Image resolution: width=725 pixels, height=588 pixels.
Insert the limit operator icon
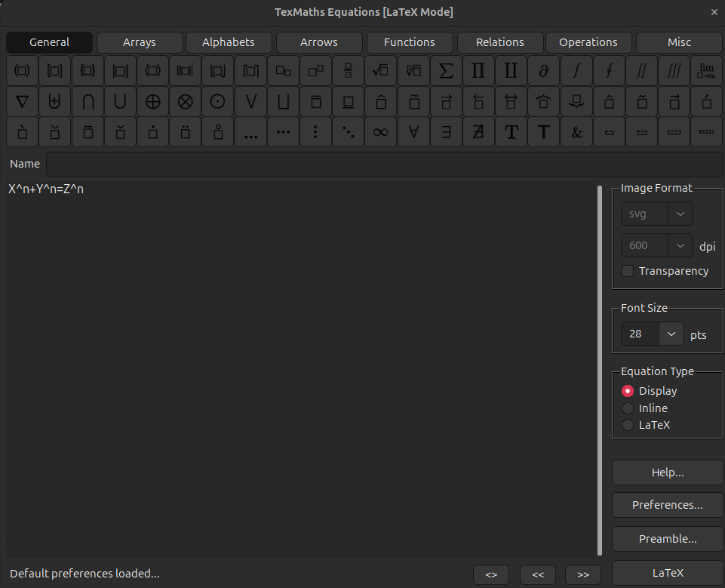click(x=706, y=71)
